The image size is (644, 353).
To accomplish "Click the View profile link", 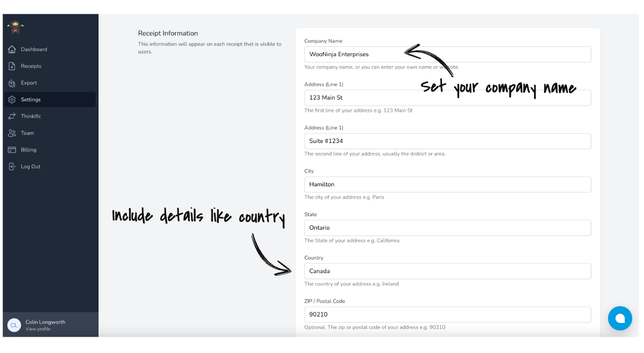I will pos(38,329).
